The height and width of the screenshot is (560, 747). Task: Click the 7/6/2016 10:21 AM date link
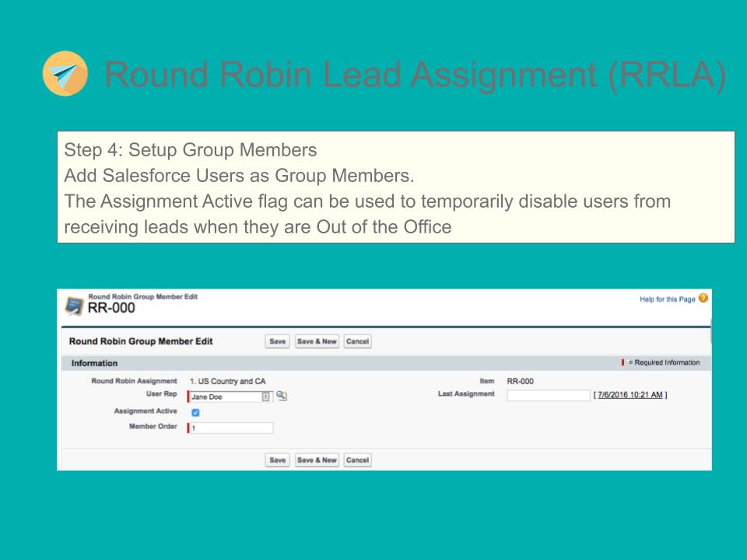[630, 396]
